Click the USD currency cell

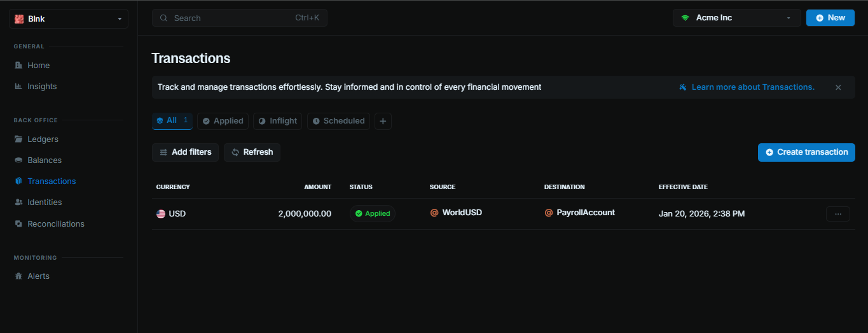click(171, 214)
